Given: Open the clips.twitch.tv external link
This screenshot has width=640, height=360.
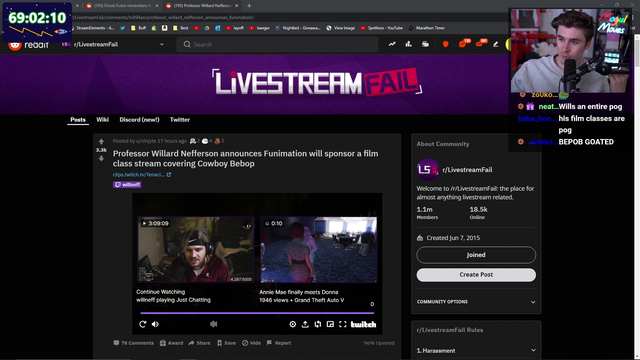Looking at the screenshot, I should point(142,174).
